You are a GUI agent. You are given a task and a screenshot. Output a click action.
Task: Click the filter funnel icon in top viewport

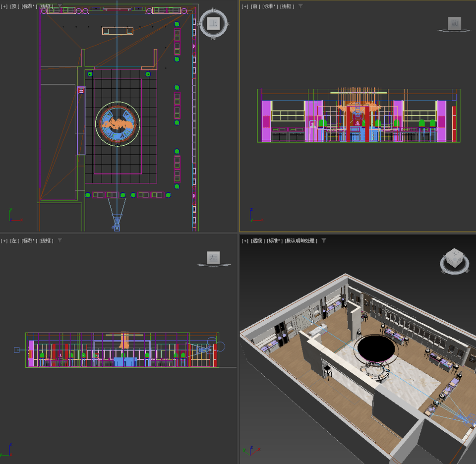pos(60,6)
